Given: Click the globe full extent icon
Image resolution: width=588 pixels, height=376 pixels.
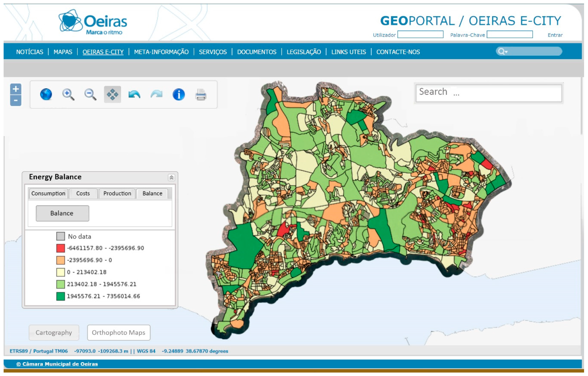Looking at the screenshot, I should [46, 95].
